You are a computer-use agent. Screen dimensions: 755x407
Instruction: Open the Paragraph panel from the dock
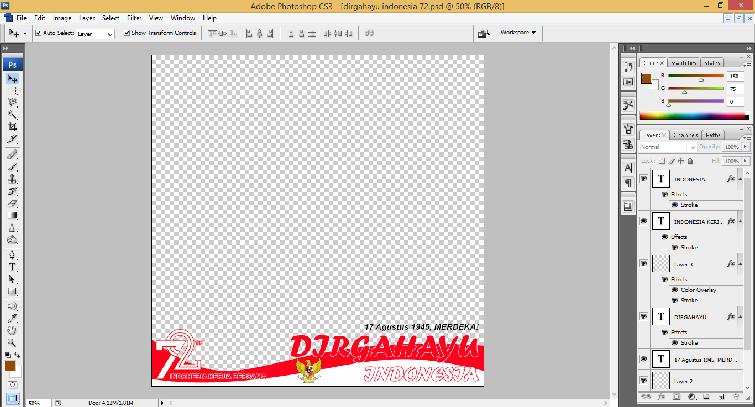[x=628, y=183]
